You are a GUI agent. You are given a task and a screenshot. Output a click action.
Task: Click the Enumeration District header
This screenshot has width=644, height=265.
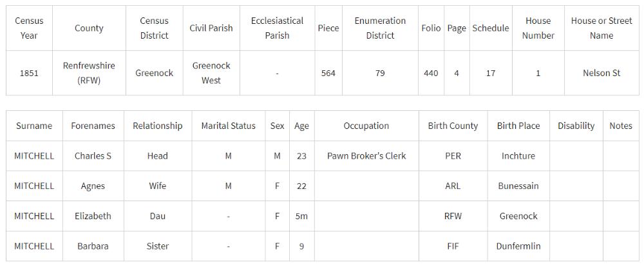380,28
